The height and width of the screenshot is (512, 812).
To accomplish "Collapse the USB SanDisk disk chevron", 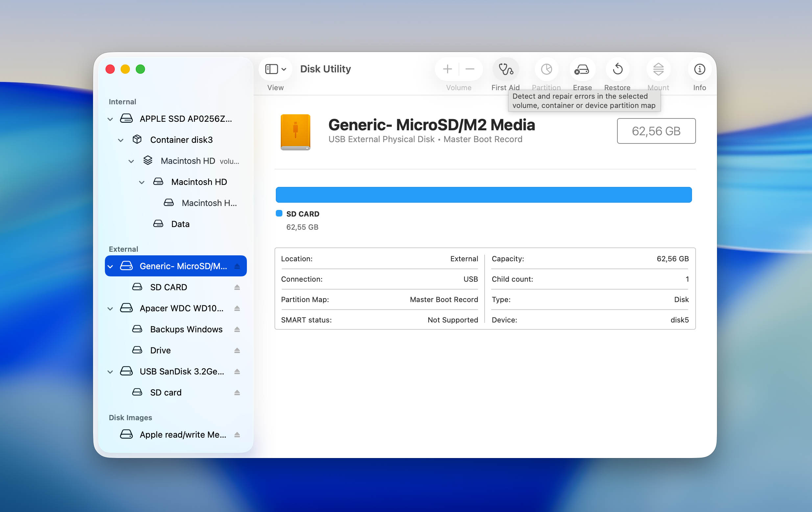I will pyautogui.click(x=110, y=371).
